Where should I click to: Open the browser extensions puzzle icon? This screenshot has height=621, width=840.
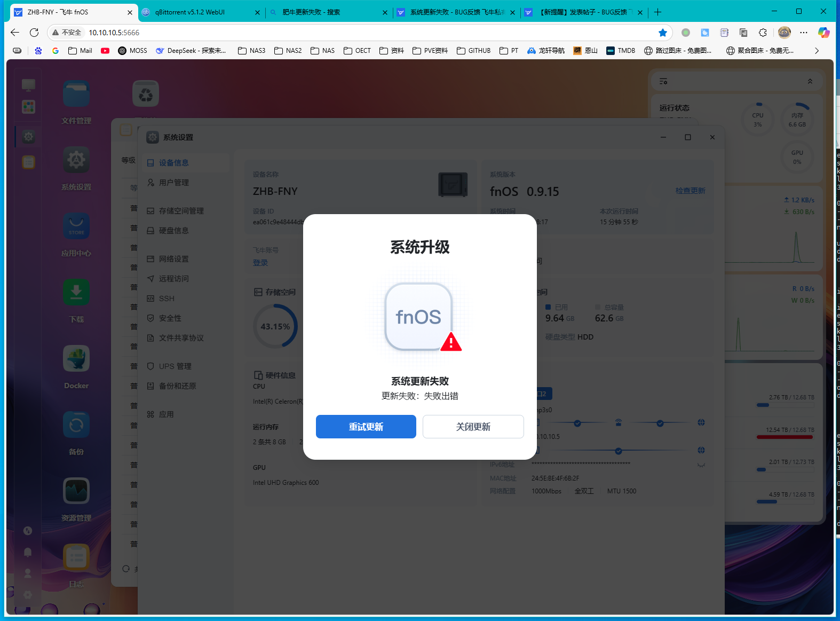pyautogui.click(x=763, y=33)
